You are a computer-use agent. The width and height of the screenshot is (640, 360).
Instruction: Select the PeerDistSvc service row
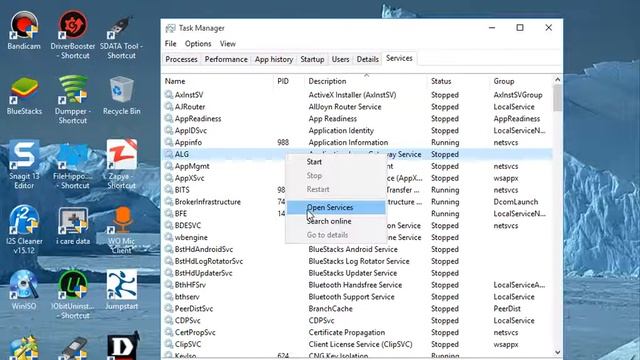[358, 309]
